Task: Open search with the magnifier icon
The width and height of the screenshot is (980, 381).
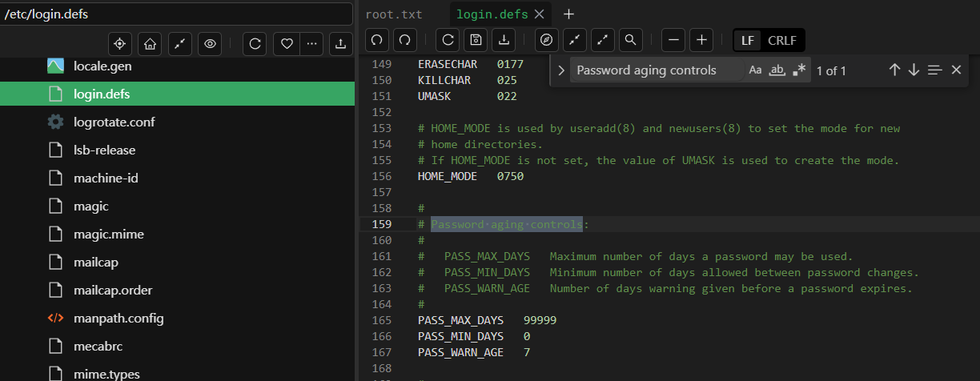Action: (x=630, y=39)
